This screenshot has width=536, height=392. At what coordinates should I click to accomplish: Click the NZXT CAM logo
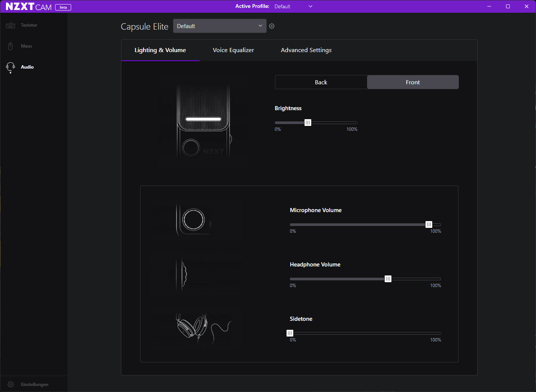[x=28, y=7]
